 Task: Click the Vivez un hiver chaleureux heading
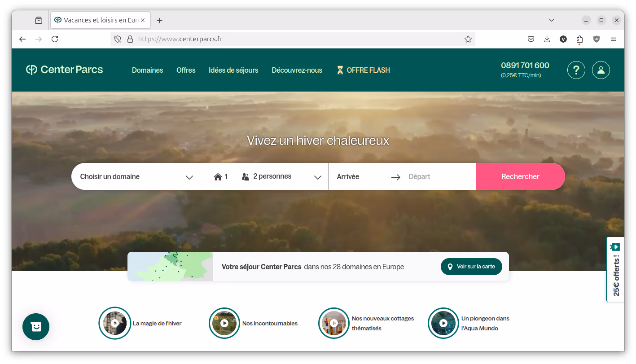pos(318,140)
